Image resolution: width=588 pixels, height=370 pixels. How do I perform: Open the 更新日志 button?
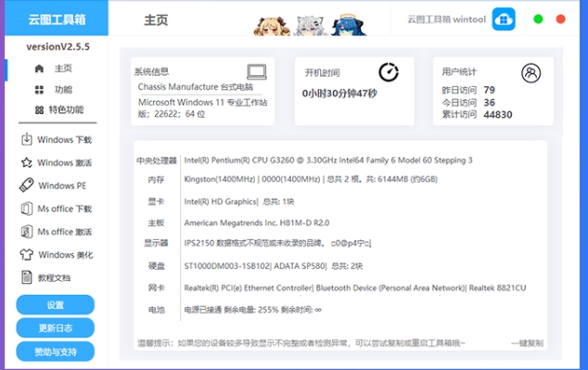point(55,328)
